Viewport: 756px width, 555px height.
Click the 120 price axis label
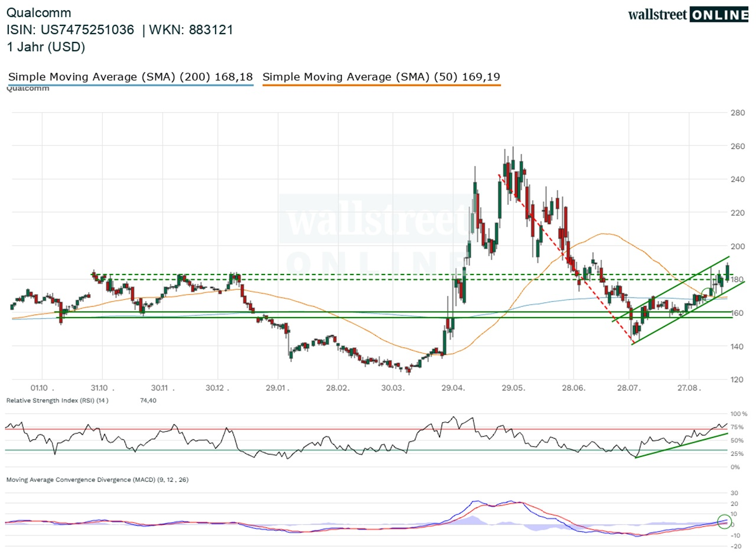pos(737,380)
